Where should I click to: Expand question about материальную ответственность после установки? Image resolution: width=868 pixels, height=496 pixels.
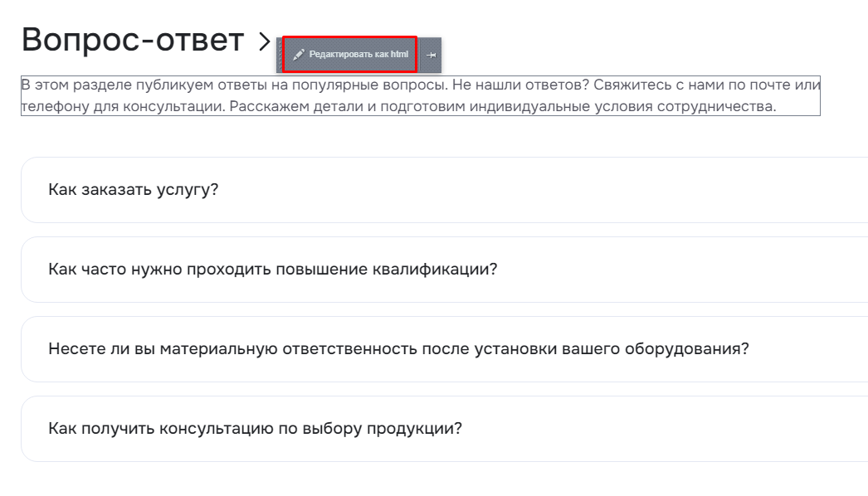pyautogui.click(x=444, y=349)
